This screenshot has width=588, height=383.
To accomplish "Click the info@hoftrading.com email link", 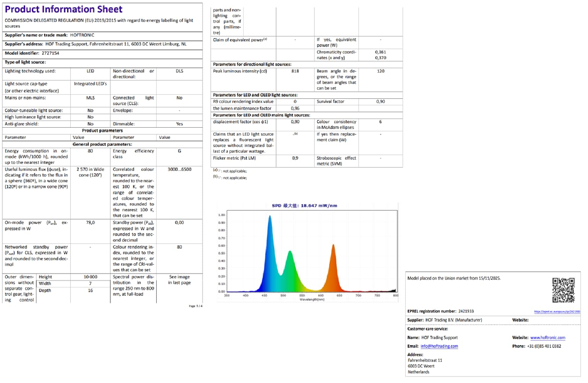I will [x=439, y=346].
